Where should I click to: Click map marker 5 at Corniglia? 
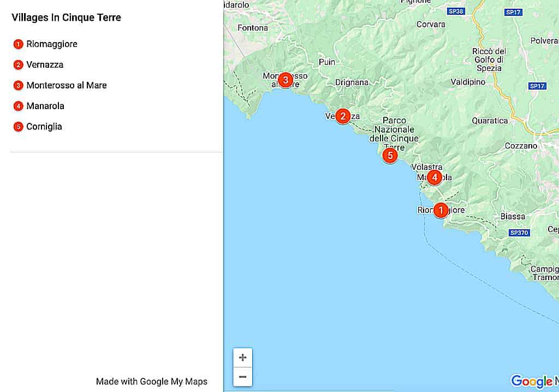pos(390,156)
